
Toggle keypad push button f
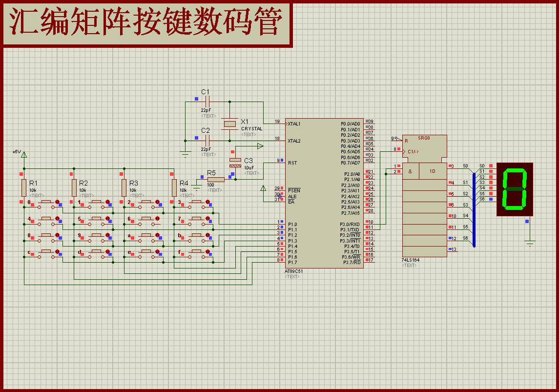[197, 253]
